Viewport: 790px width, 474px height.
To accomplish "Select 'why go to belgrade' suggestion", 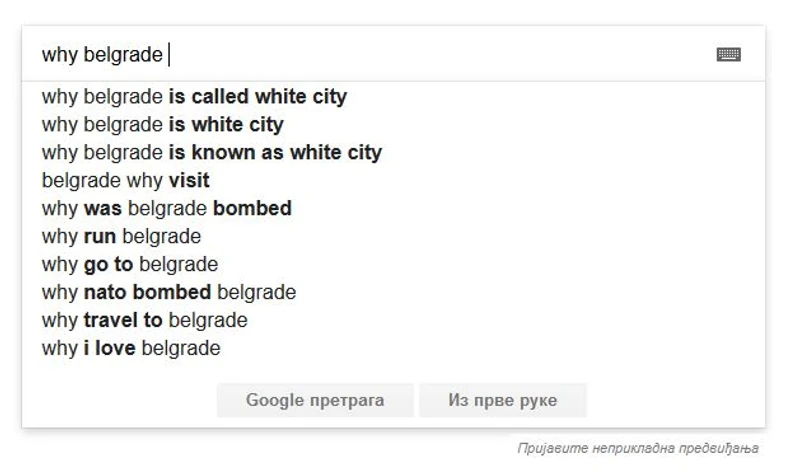I will (x=129, y=265).
